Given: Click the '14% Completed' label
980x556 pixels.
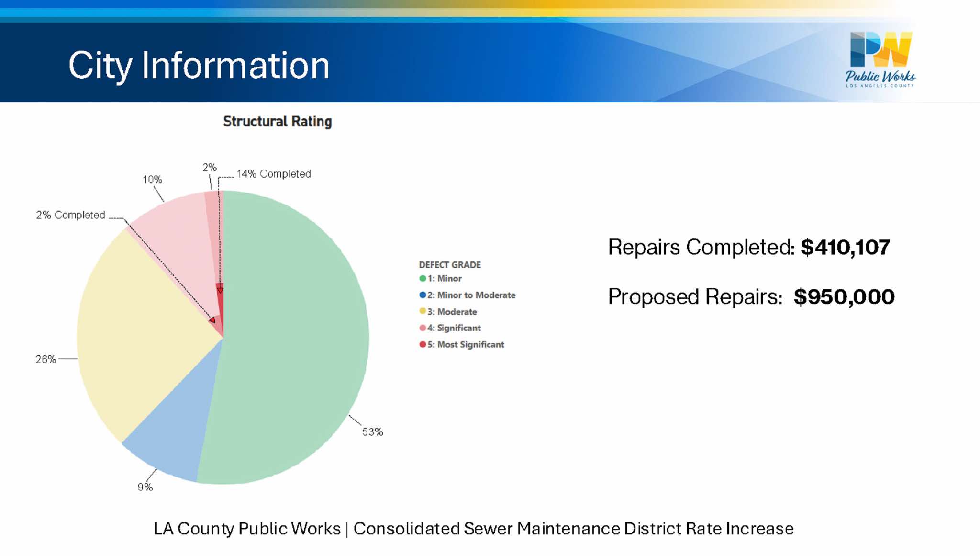Looking at the screenshot, I should [x=274, y=174].
